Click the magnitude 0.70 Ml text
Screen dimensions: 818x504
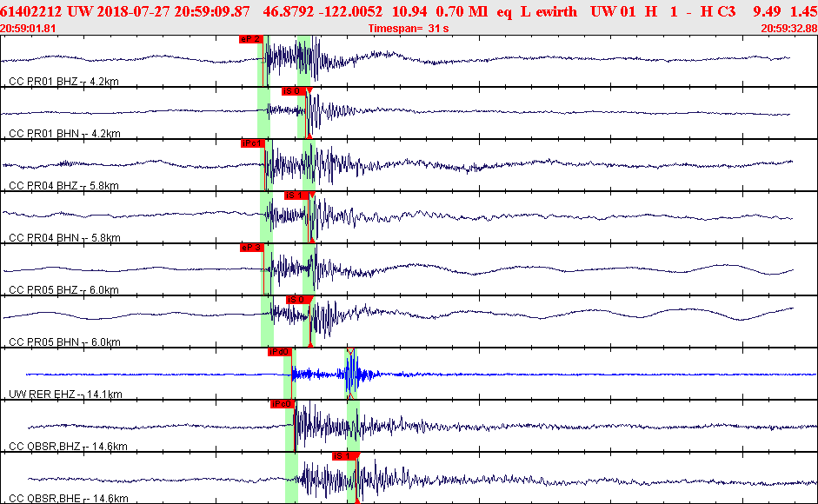(462, 11)
